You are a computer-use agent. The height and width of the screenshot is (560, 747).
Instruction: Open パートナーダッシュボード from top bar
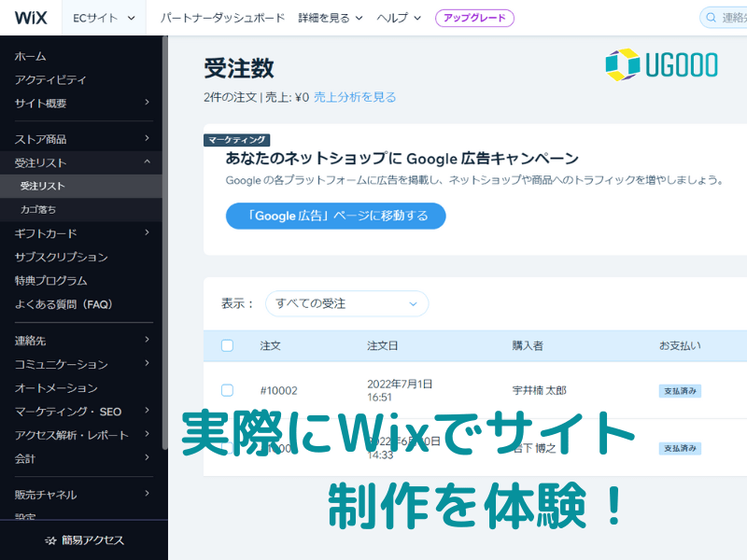pos(223,18)
